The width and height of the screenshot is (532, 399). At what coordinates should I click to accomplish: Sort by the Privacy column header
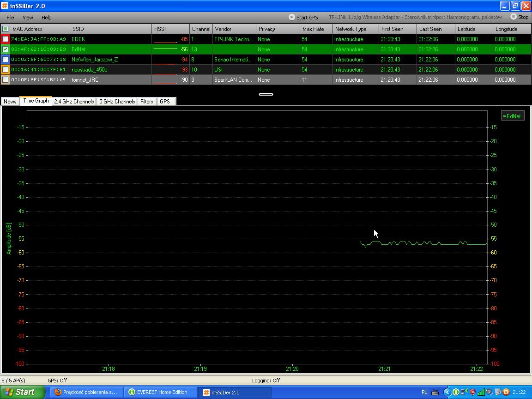pyautogui.click(x=278, y=29)
